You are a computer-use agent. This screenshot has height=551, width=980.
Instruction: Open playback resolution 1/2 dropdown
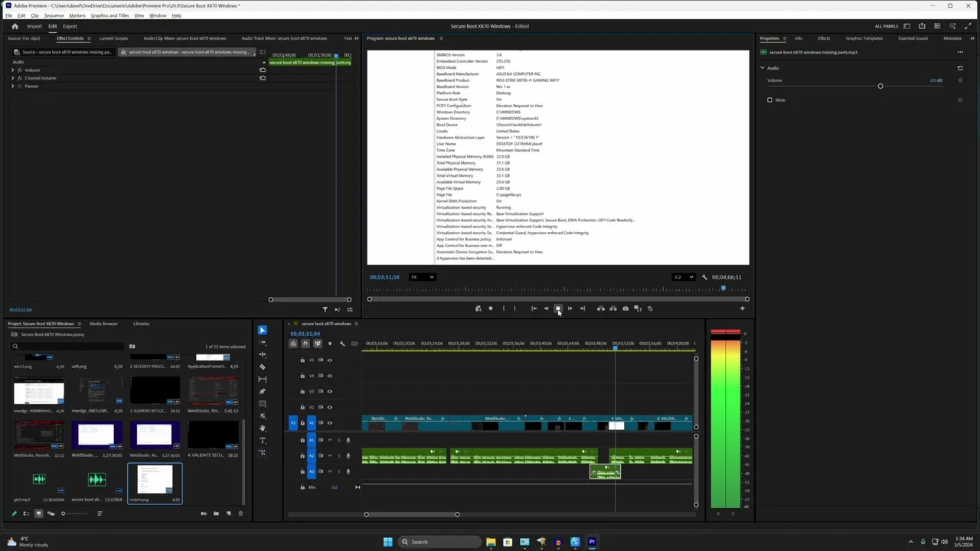(683, 277)
